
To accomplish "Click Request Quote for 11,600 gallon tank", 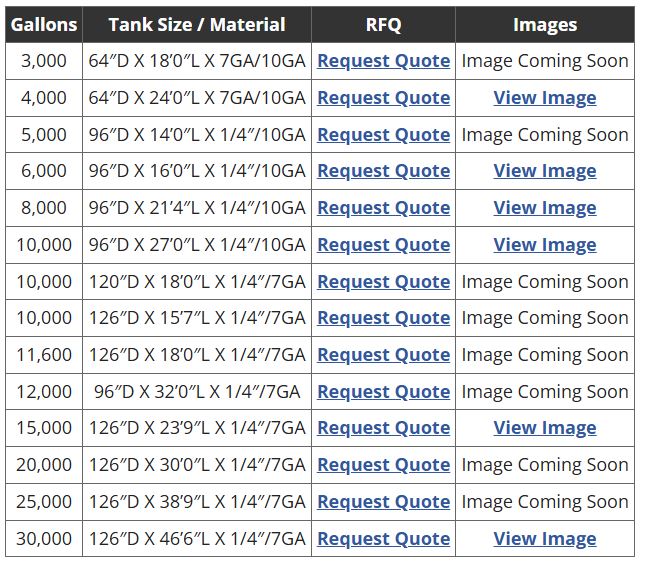I will (x=383, y=355).
